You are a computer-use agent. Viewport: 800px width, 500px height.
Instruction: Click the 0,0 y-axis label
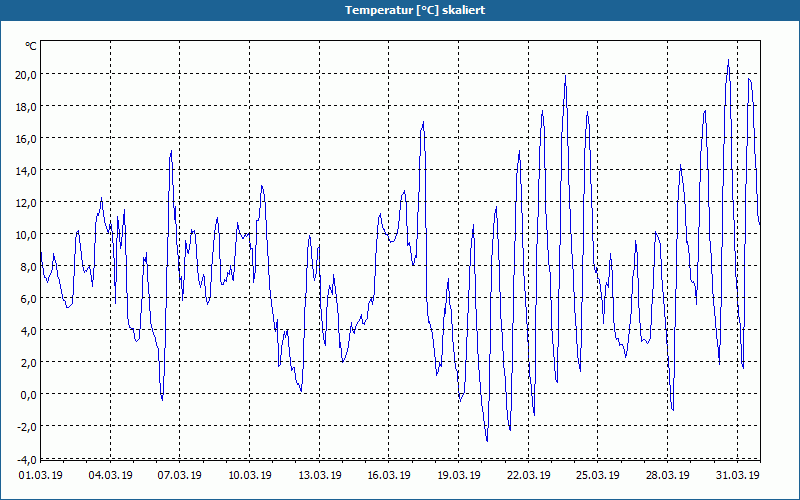28,394
